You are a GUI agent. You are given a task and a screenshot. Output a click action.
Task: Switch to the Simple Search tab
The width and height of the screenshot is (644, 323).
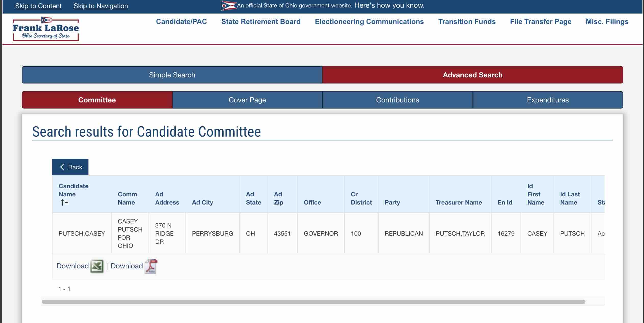coord(172,75)
